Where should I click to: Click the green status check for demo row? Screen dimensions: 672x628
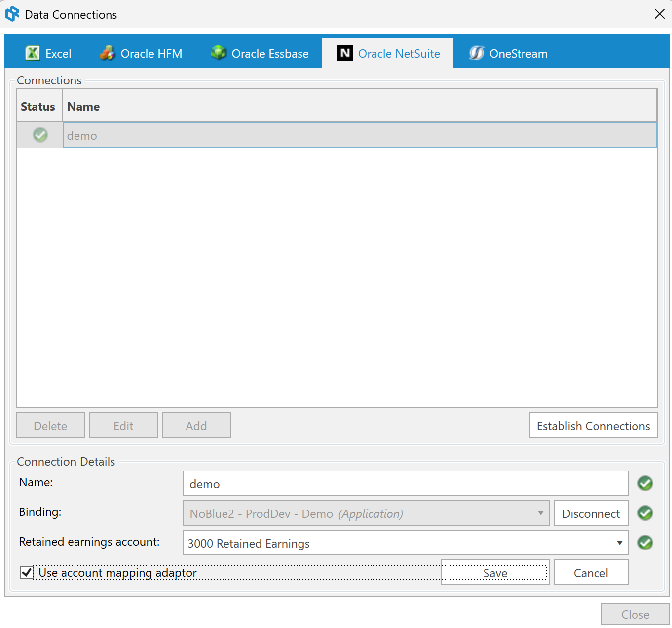click(x=40, y=135)
